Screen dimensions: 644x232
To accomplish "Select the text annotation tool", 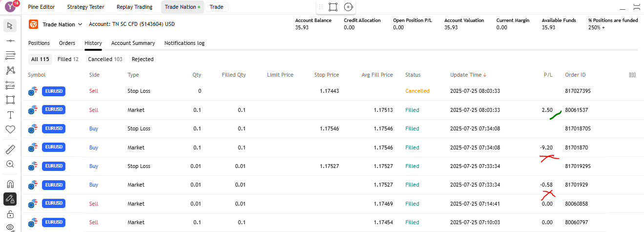I will pyautogui.click(x=10, y=115).
